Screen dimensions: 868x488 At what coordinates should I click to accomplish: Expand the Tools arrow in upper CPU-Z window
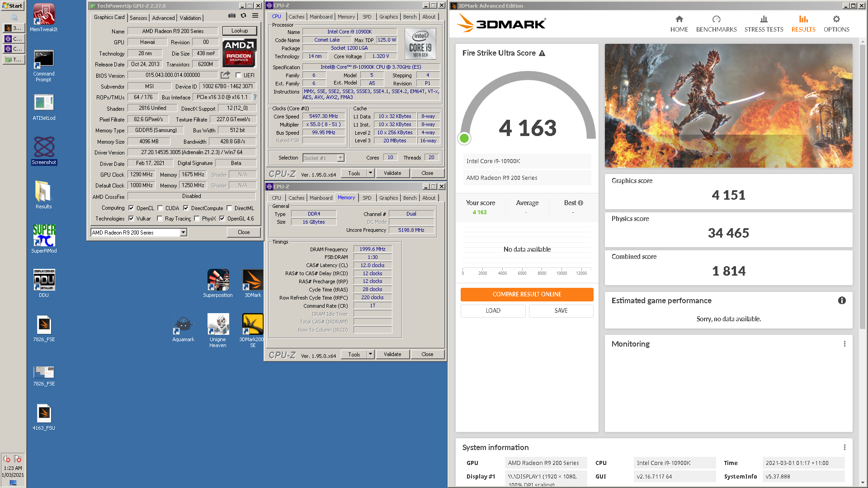point(370,173)
